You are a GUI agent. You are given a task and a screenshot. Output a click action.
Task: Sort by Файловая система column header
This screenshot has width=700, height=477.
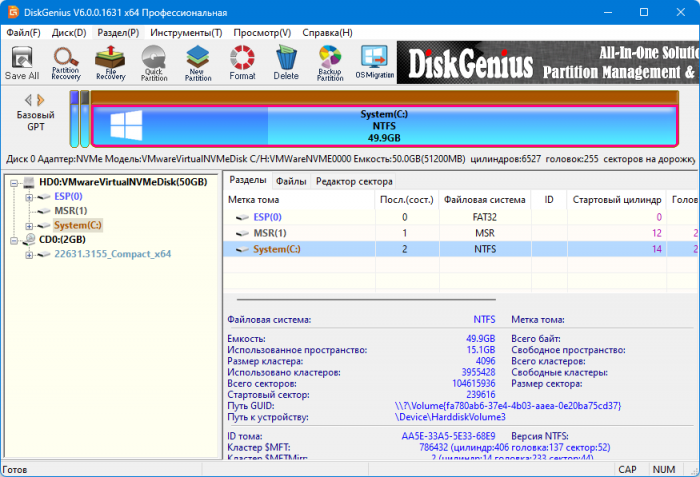[485, 200]
